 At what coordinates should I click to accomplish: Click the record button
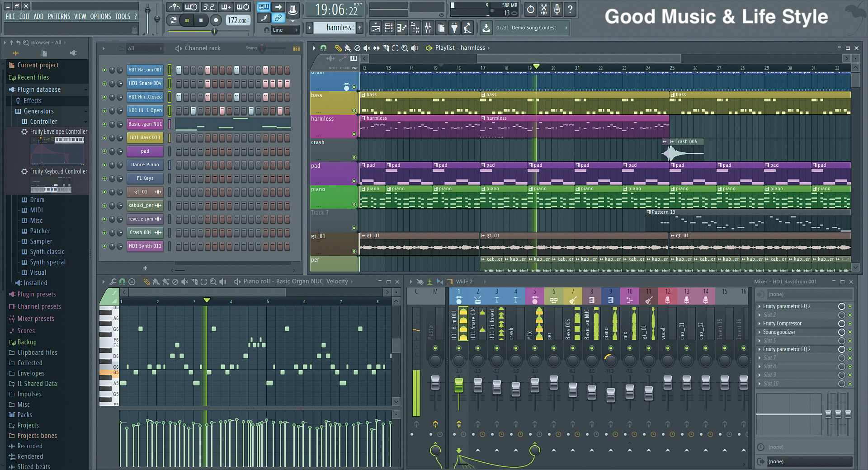(x=216, y=20)
